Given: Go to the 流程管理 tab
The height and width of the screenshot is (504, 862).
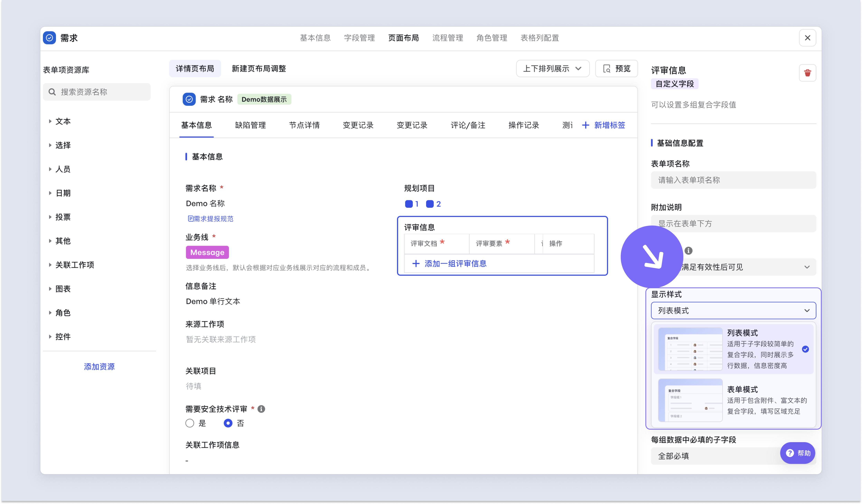Looking at the screenshot, I should 448,38.
